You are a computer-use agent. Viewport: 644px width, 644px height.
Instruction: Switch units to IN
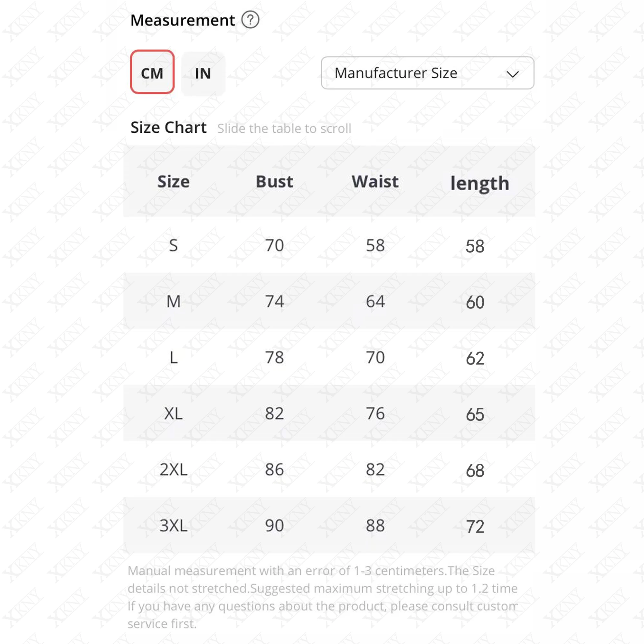203,74
